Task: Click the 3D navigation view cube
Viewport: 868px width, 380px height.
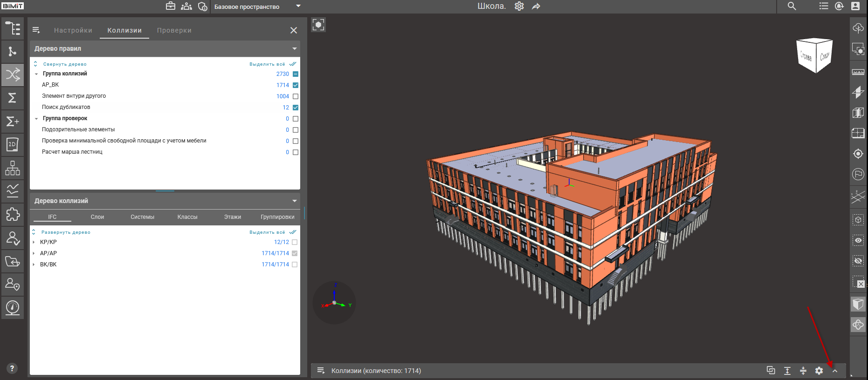Action: click(x=814, y=55)
